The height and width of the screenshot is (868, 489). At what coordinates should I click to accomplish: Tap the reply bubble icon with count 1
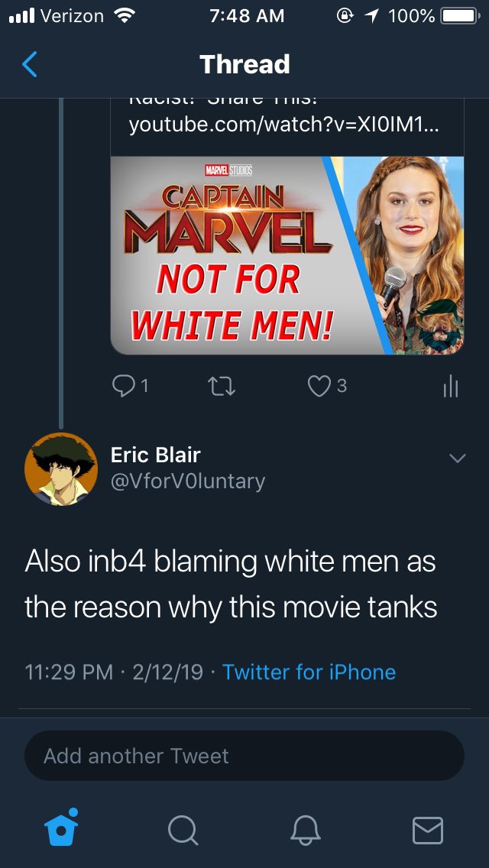pyautogui.click(x=131, y=387)
